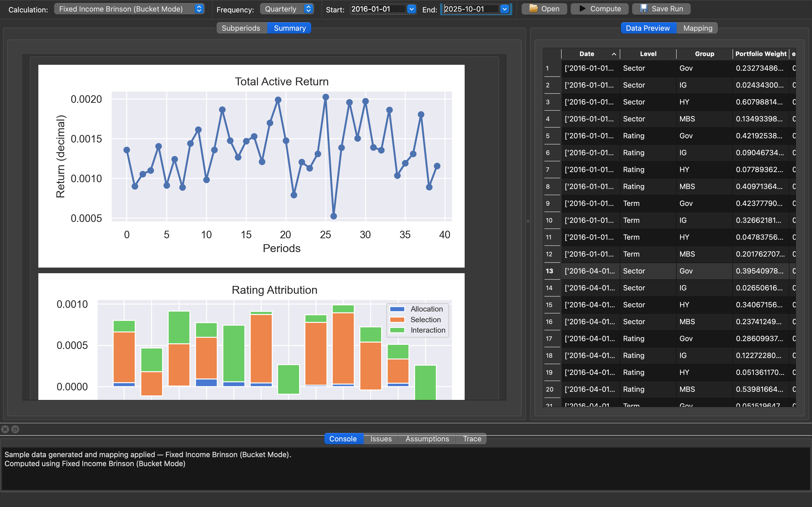Show the Assumptions tab
The width and height of the screenshot is (812, 507).
tap(427, 439)
